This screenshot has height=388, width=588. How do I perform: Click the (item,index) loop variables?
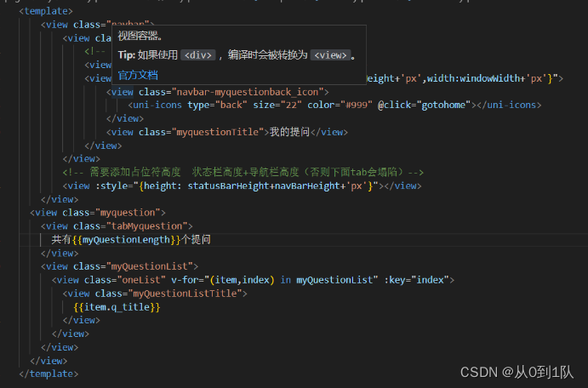(243, 280)
